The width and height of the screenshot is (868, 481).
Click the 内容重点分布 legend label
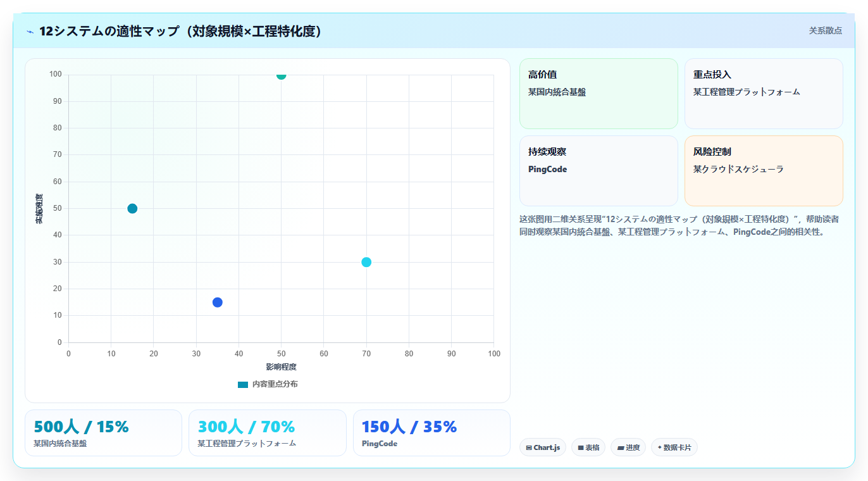(x=275, y=384)
